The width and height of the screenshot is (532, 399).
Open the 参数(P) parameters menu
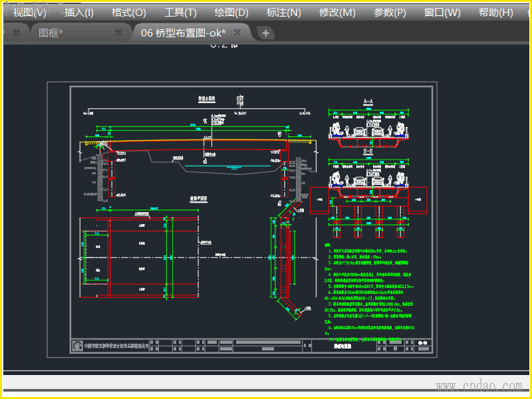point(390,13)
